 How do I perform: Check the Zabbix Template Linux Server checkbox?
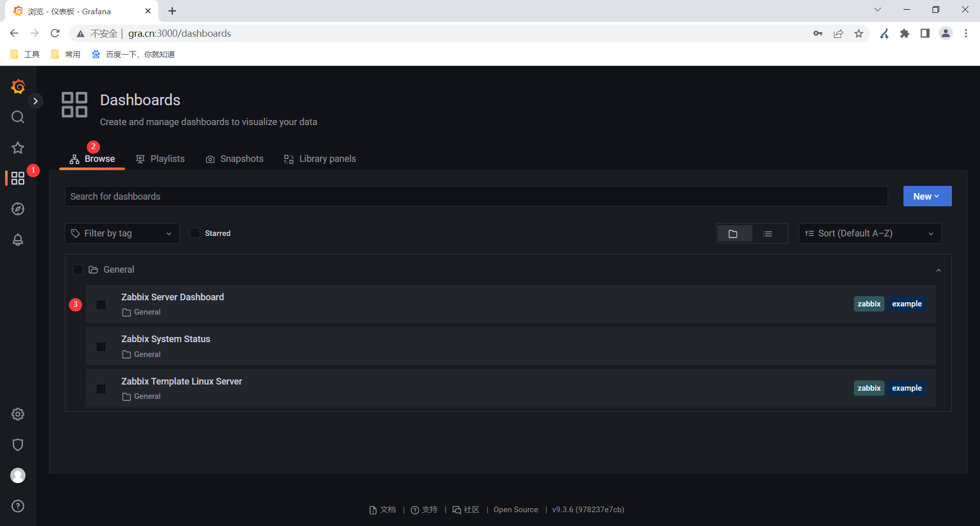[101, 389]
